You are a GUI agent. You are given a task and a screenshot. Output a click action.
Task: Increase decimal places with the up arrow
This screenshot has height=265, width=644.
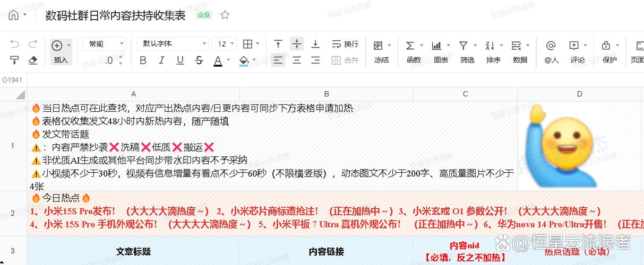coord(121,57)
